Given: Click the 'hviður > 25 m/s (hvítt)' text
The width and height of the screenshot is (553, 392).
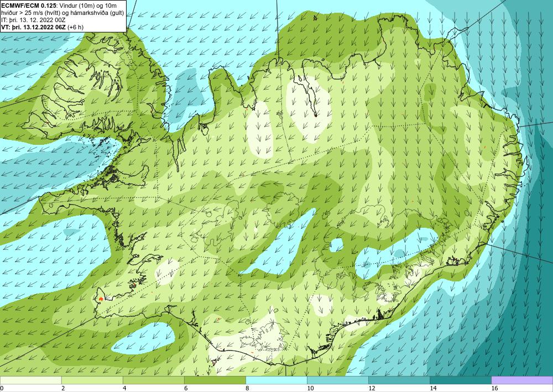Looking at the screenshot, I should pos(30,13).
